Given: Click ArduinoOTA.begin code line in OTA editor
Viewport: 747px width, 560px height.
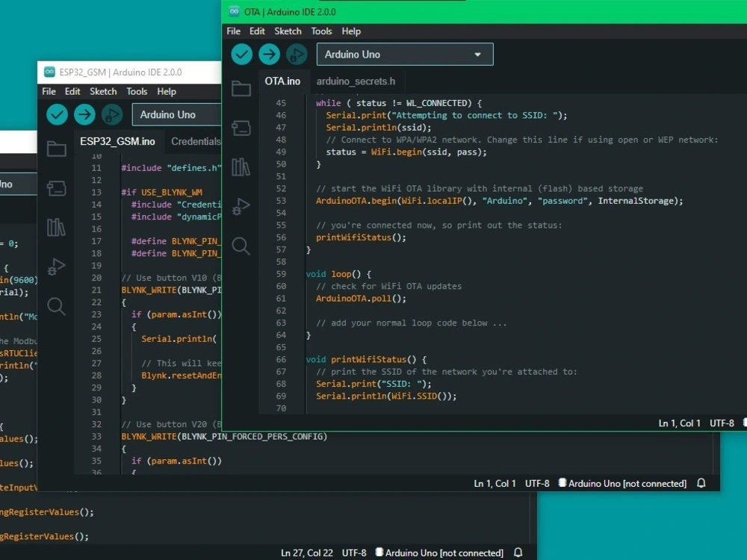Looking at the screenshot, I should 499,200.
